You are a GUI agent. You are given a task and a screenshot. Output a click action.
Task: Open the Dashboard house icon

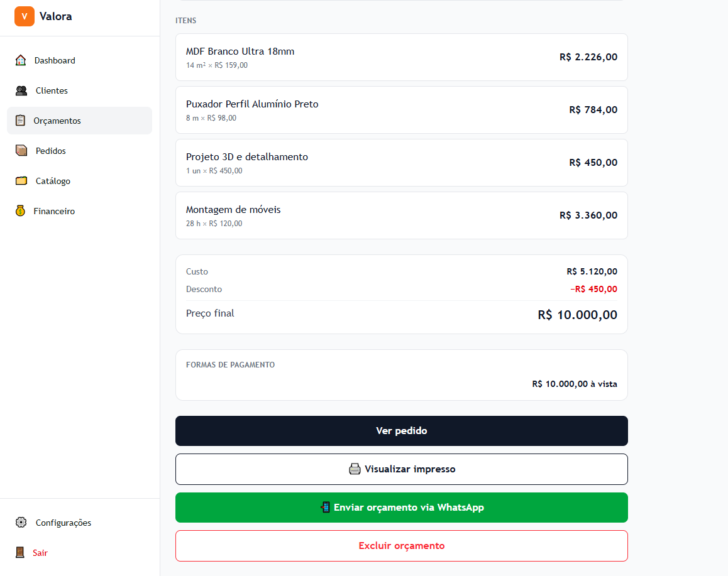pos(20,60)
